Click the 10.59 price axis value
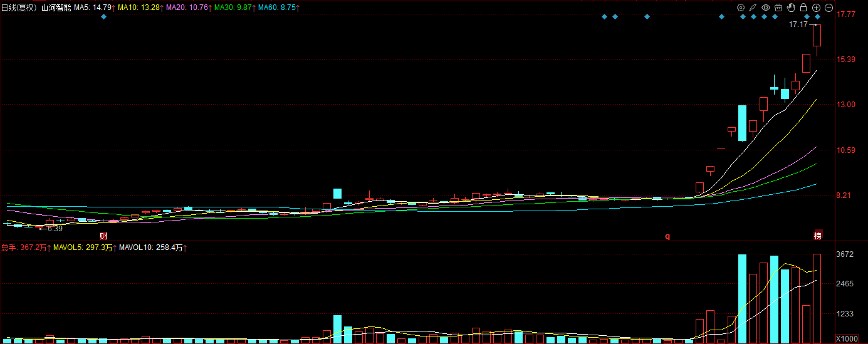 846,150
